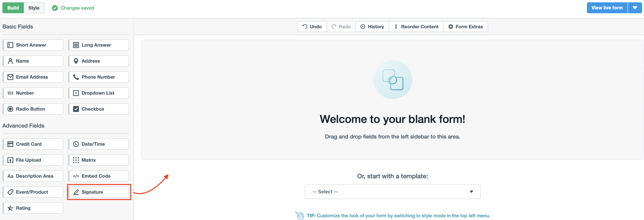Select the Build tab
This screenshot has width=644, height=220.
coord(13,8)
